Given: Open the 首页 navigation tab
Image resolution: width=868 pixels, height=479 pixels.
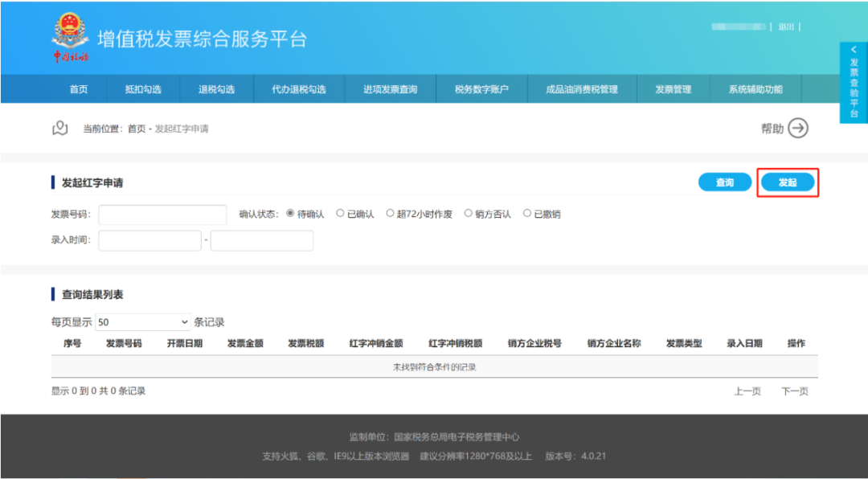Looking at the screenshot, I should pos(79,89).
